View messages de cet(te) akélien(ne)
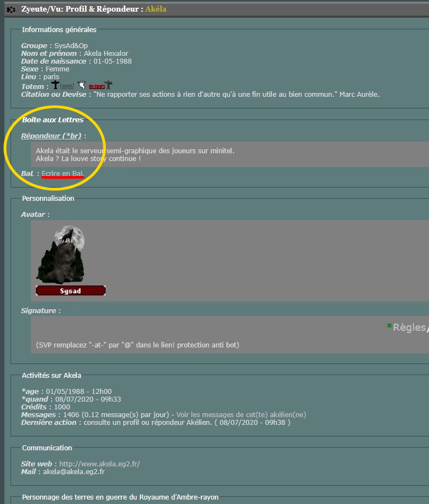The width and height of the screenshot is (429, 504). 241,414
